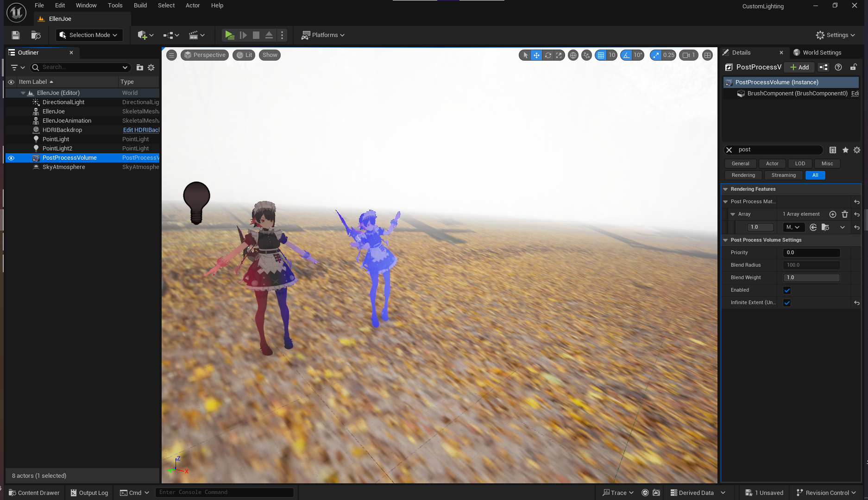Click the Edit HDRIBackdrop link
Screen dimensions: 868x500
(141, 130)
